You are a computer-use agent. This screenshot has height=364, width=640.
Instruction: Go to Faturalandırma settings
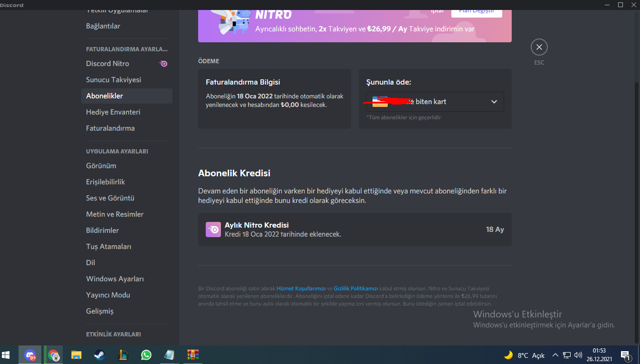tap(127, 128)
